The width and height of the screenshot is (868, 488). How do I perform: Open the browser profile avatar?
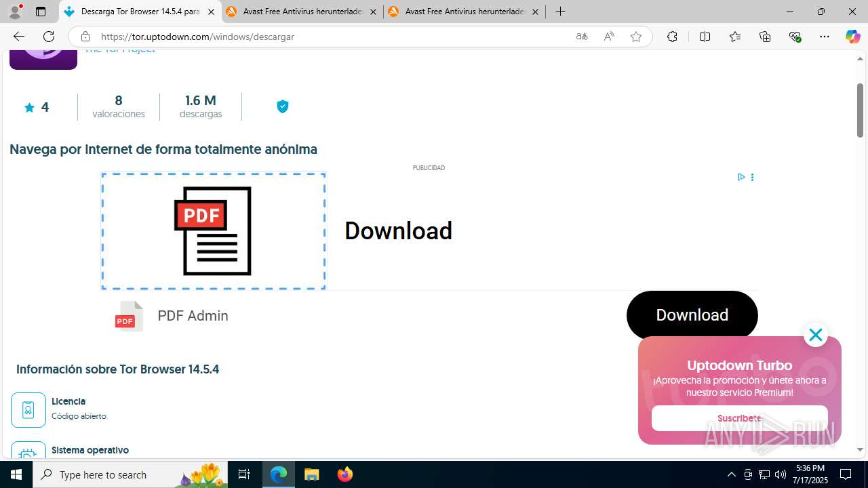point(15,11)
